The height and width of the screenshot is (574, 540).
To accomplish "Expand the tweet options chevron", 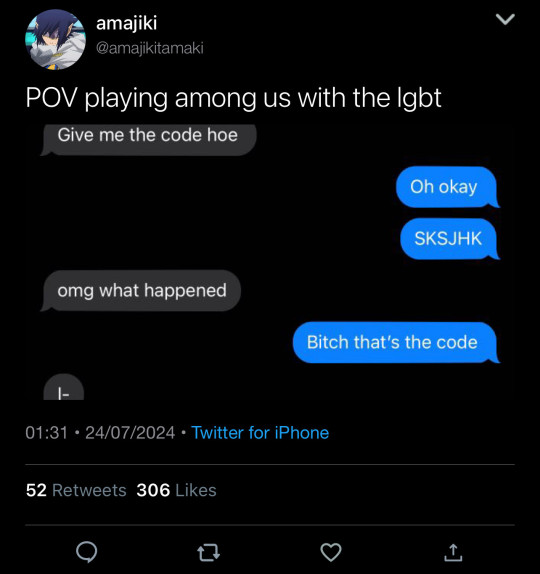I will coord(505,19).
